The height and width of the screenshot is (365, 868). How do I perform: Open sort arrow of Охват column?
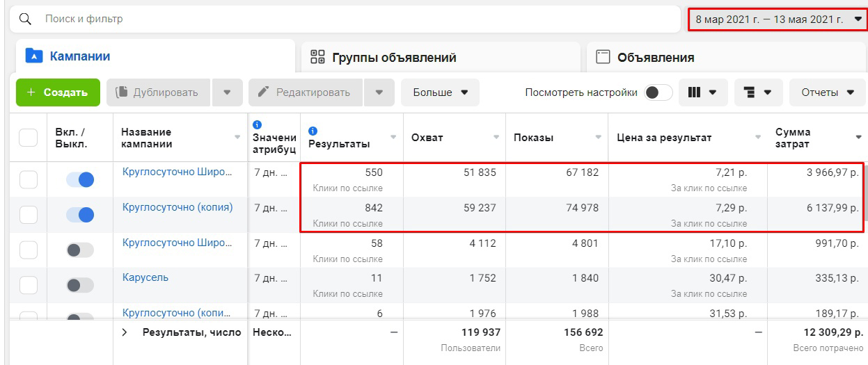click(x=496, y=137)
